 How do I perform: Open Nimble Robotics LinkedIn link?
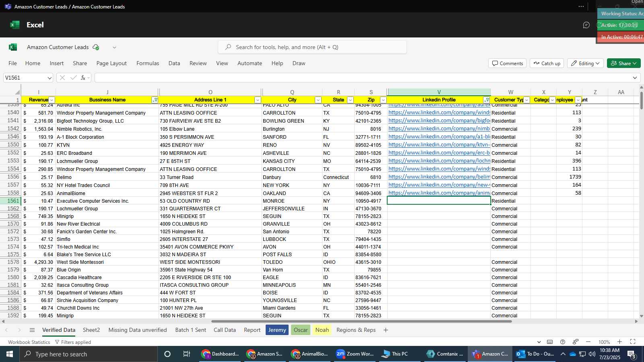[x=439, y=129]
